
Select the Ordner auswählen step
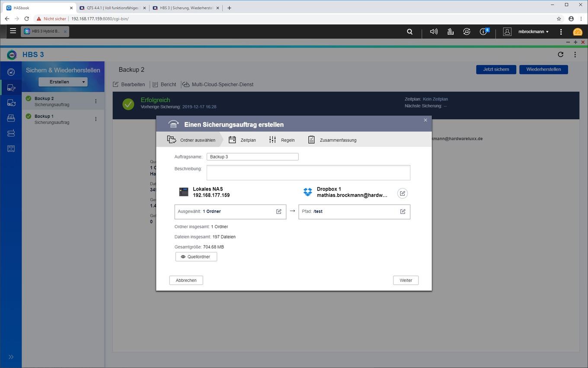pyautogui.click(x=191, y=140)
